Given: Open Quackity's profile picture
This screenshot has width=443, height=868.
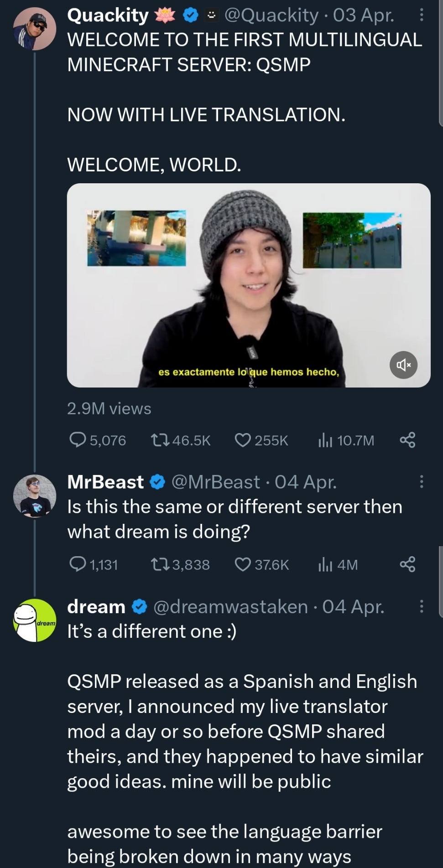Looking at the screenshot, I should click(x=35, y=28).
